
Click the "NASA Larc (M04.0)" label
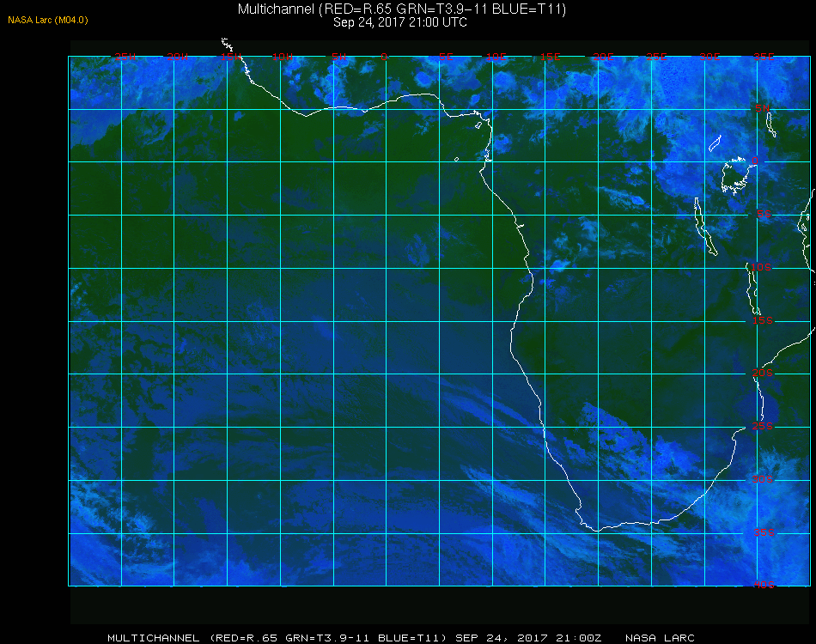pyautogui.click(x=48, y=21)
